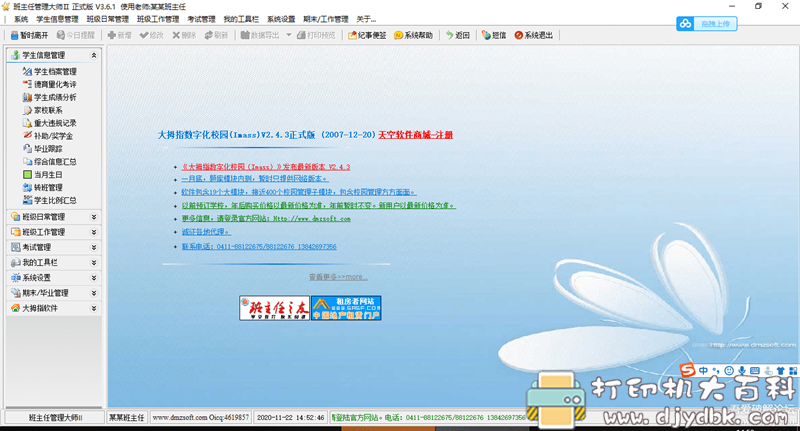Open the 关于... menu

point(366,19)
